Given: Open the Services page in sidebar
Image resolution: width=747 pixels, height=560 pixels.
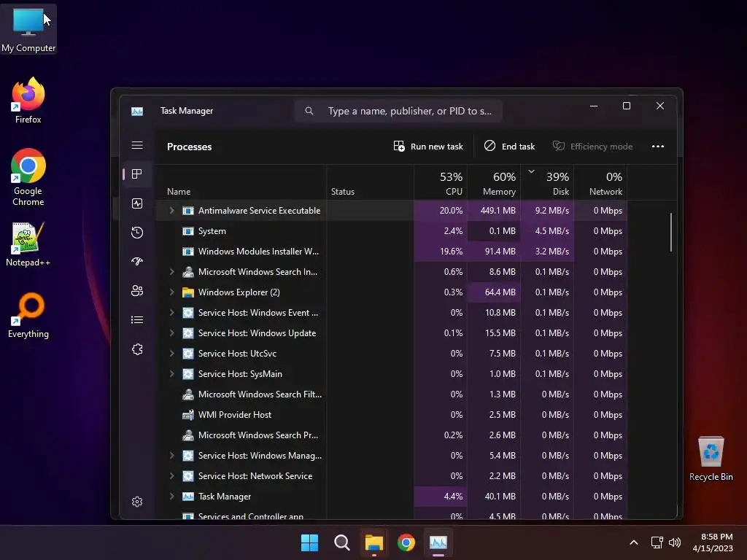Looking at the screenshot, I should pos(137,349).
